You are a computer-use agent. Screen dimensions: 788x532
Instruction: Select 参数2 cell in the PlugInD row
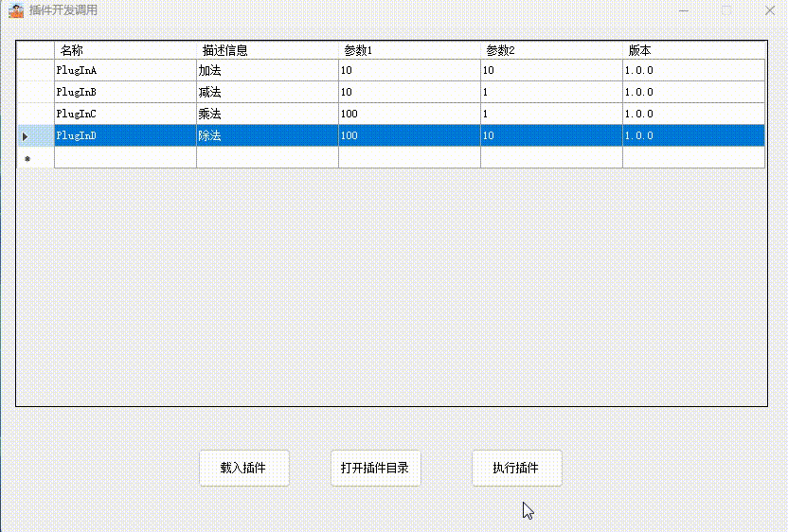tap(551, 136)
